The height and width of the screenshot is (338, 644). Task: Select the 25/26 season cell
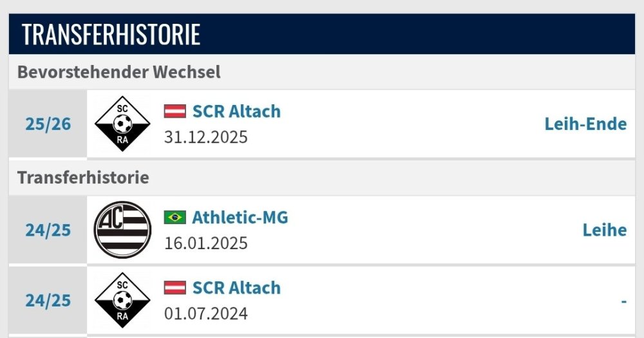[48, 124]
